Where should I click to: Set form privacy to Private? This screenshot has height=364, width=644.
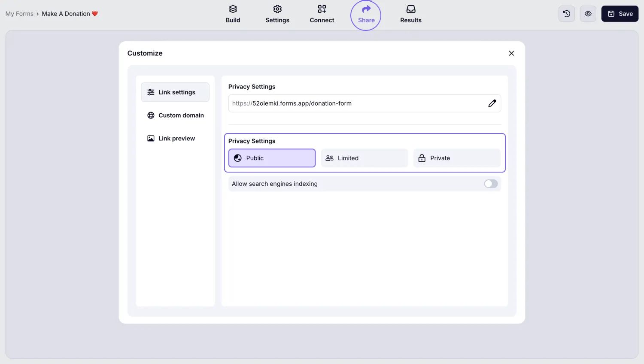click(x=456, y=158)
